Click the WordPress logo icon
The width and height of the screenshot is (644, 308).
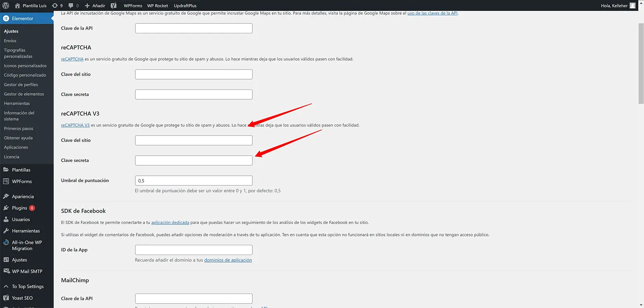(x=6, y=6)
